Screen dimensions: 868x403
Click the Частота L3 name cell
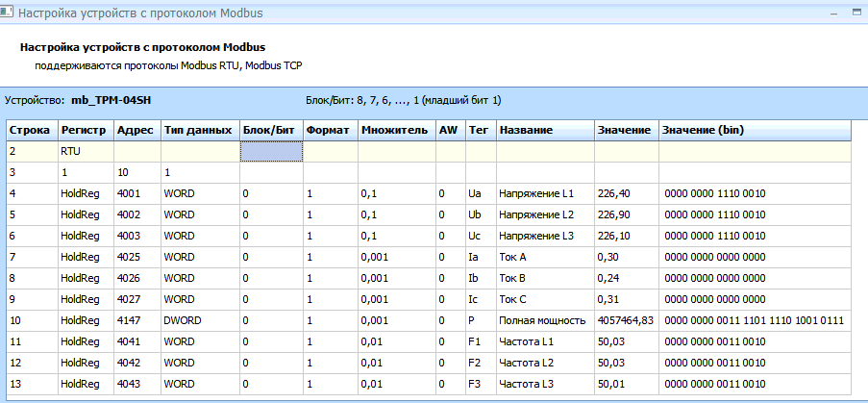pyautogui.click(x=543, y=384)
